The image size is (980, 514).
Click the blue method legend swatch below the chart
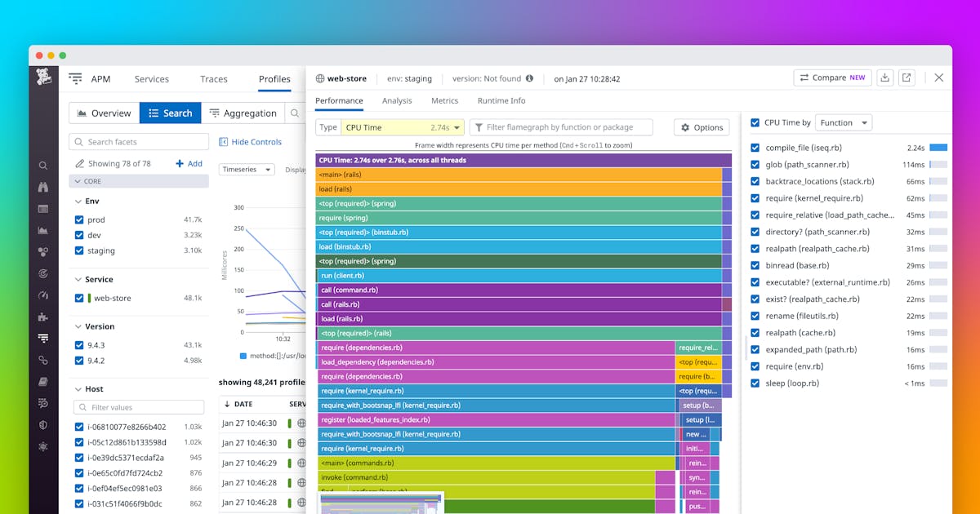coord(242,356)
